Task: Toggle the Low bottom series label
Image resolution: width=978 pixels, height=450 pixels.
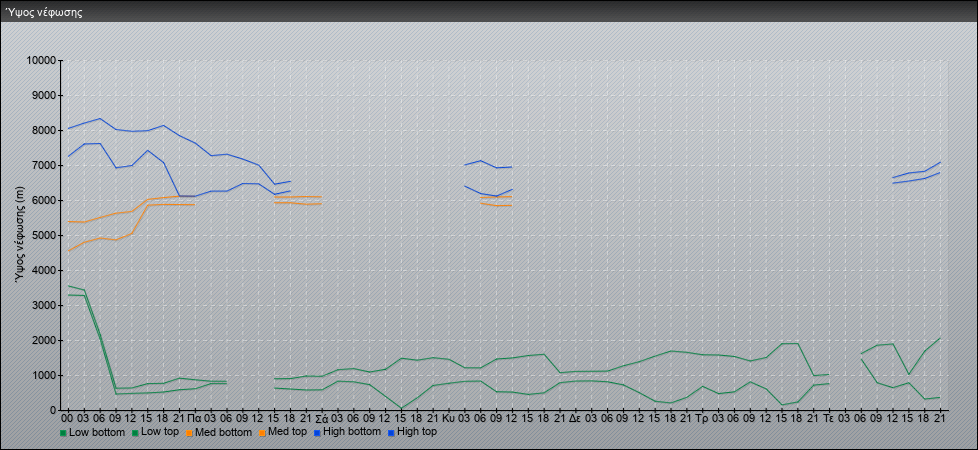Action: pos(97,433)
